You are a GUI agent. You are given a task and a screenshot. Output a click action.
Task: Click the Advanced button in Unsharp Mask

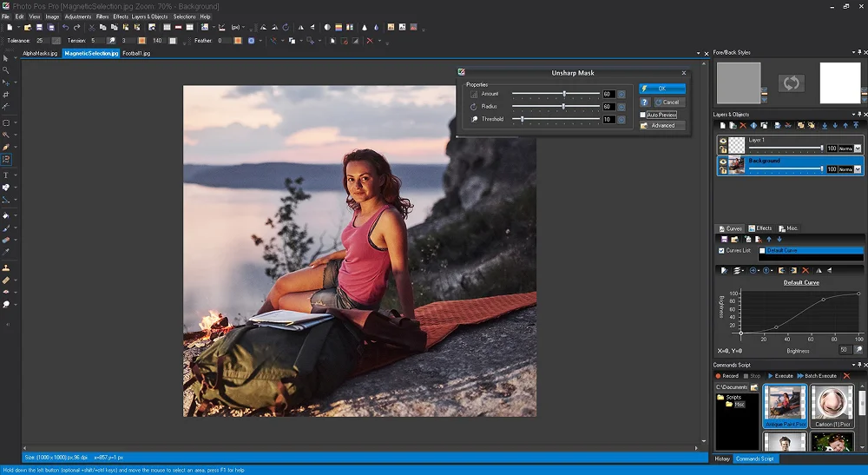coord(662,126)
